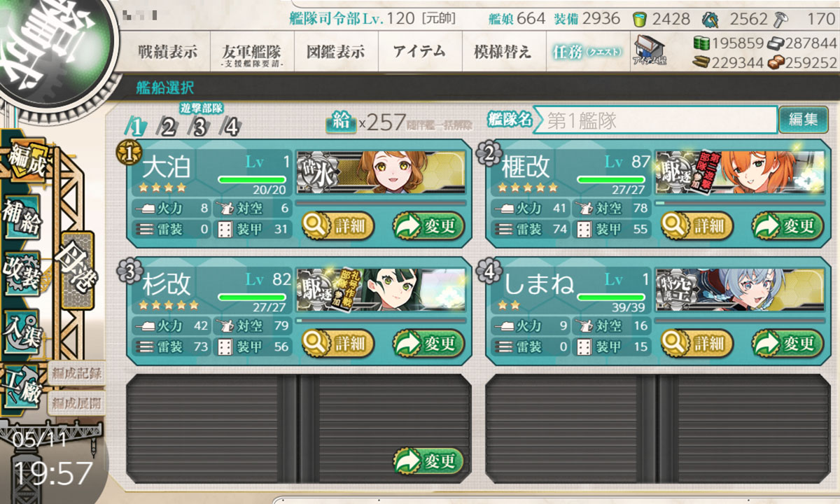Select fleet tab 4
Image resolution: width=840 pixels, height=504 pixels.
(230, 127)
